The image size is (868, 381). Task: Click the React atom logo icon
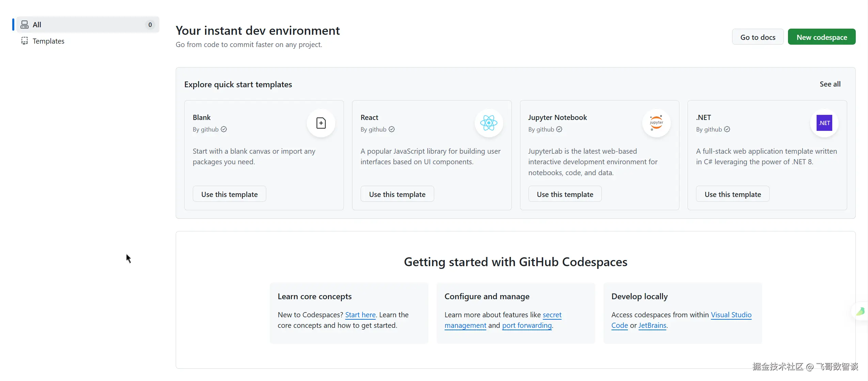click(x=489, y=123)
